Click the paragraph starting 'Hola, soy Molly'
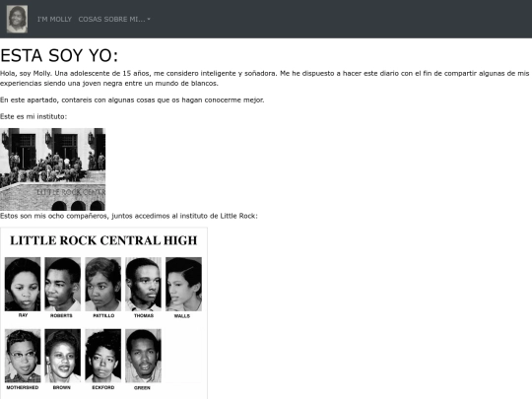The image size is (532, 399). click(265, 79)
